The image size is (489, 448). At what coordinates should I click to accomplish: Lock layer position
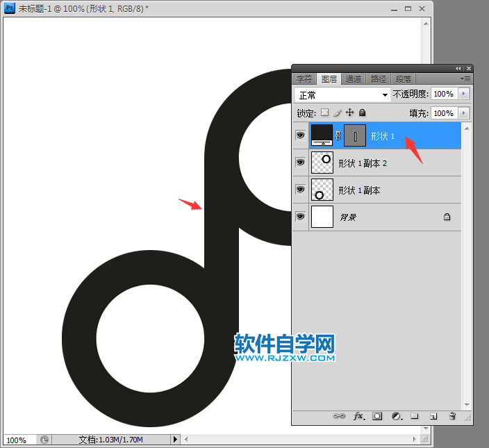(x=350, y=113)
